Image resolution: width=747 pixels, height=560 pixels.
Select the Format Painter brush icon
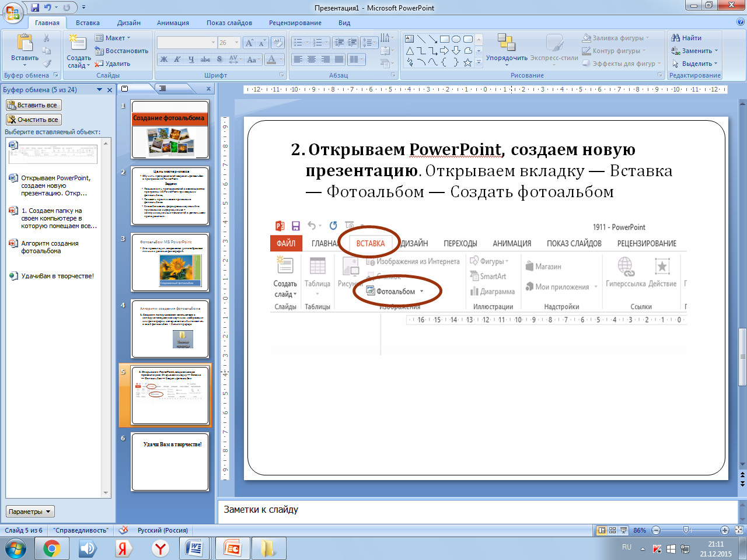point(47,64)
